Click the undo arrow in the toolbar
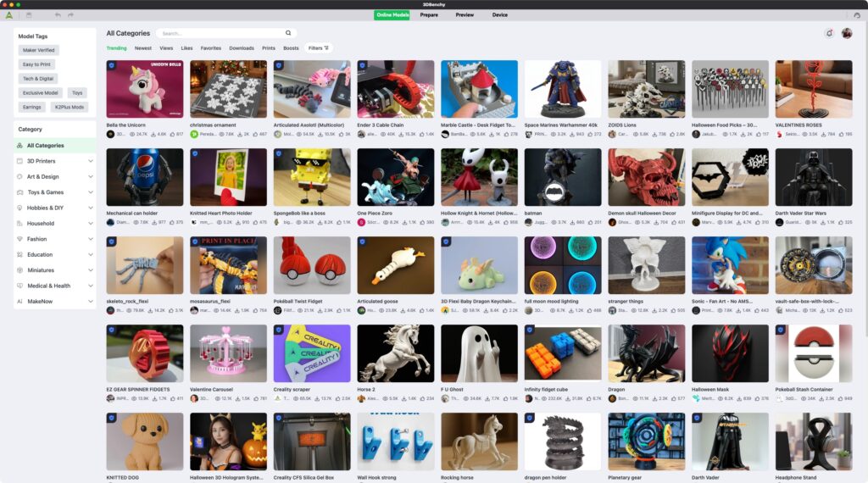 [58, 14]
